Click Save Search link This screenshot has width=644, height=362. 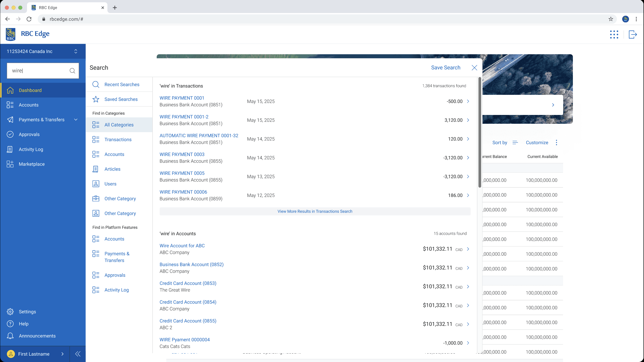[446, 68]
